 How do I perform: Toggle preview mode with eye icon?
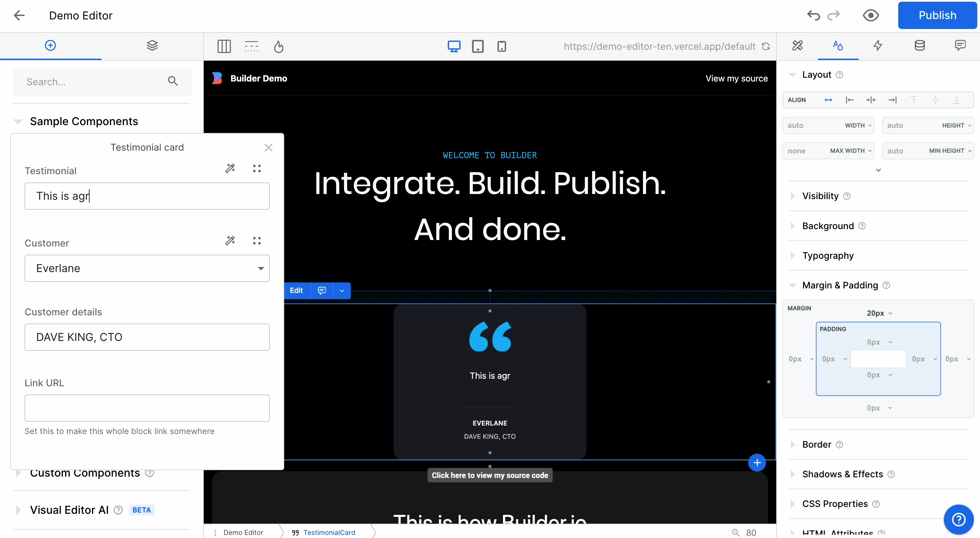point(870,15)
